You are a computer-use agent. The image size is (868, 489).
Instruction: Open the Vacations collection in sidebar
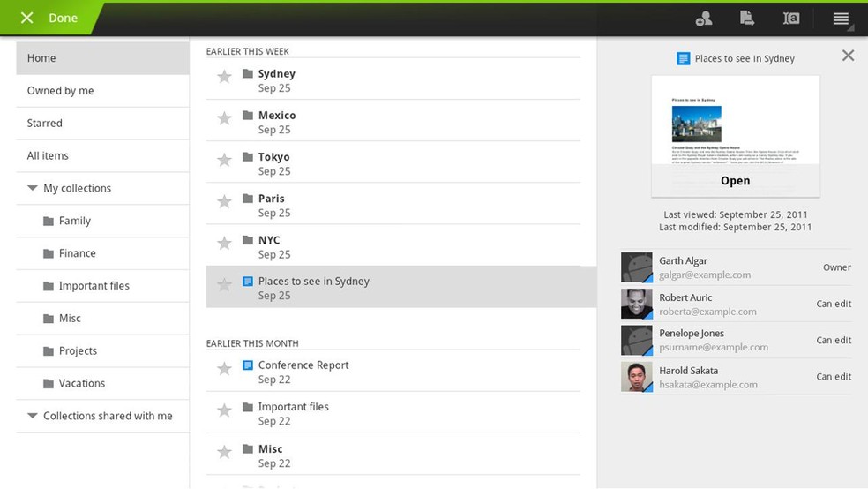pos(81,384)
